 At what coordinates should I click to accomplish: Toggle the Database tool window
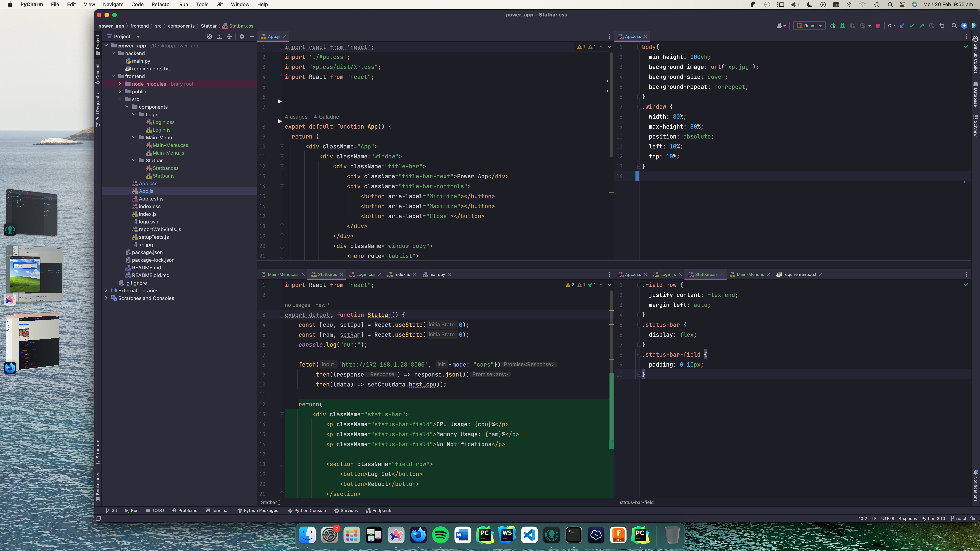[975, 94]
